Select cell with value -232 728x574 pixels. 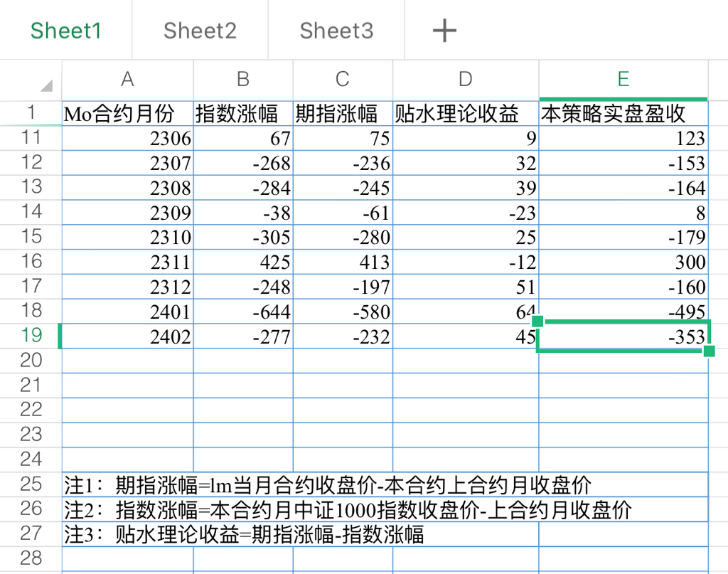pyautogui.click(x=343, y=336)
